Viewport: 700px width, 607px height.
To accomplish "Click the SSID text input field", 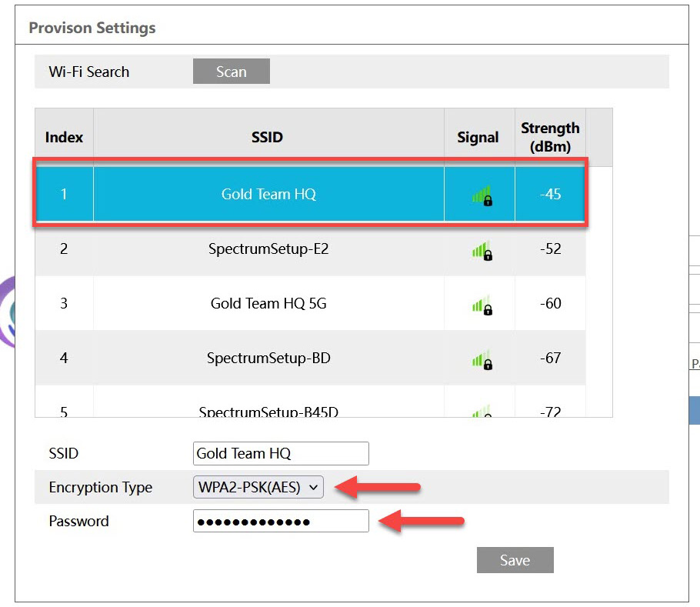I will coord(281,453).
